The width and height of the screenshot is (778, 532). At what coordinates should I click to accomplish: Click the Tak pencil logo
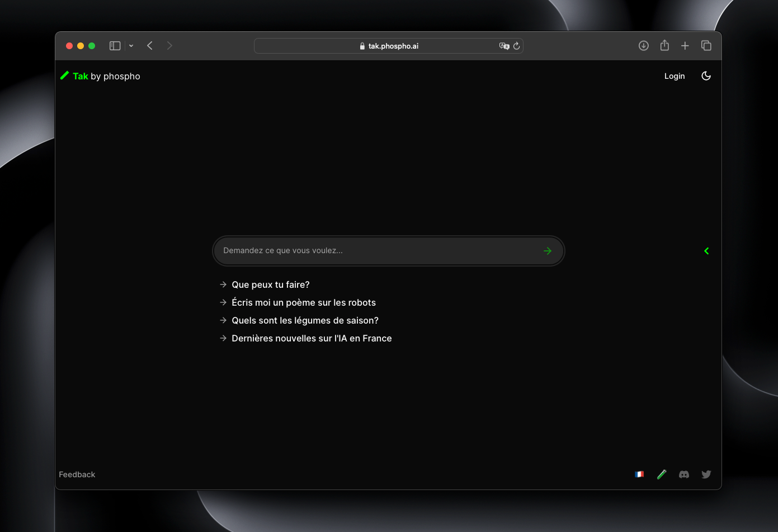(x=64, y=75)
